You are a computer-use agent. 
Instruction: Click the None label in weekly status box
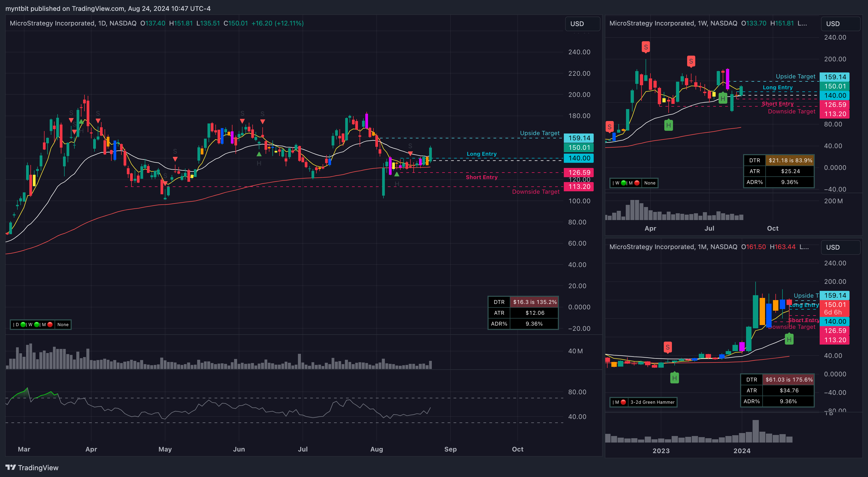pyautogui.click(x=650, y=183)
